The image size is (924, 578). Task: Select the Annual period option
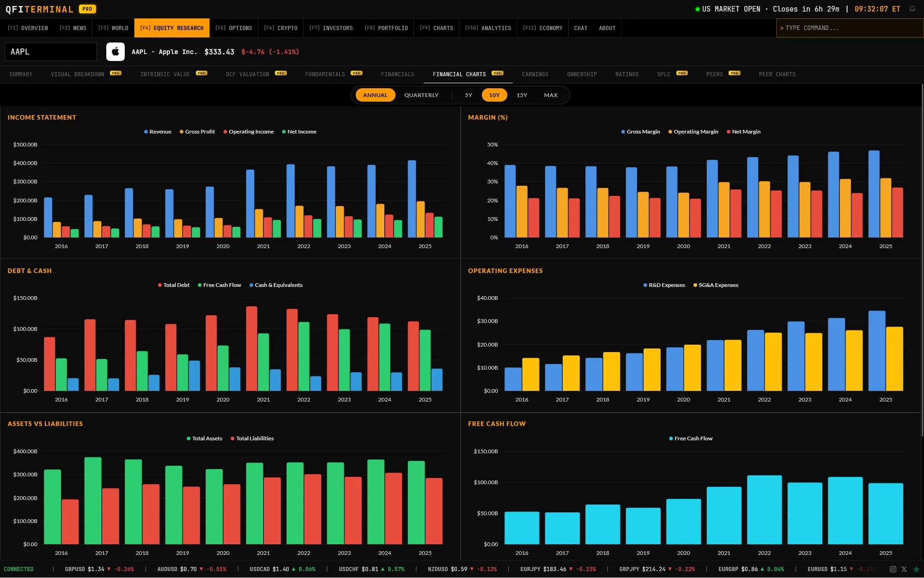click(375, 95)
